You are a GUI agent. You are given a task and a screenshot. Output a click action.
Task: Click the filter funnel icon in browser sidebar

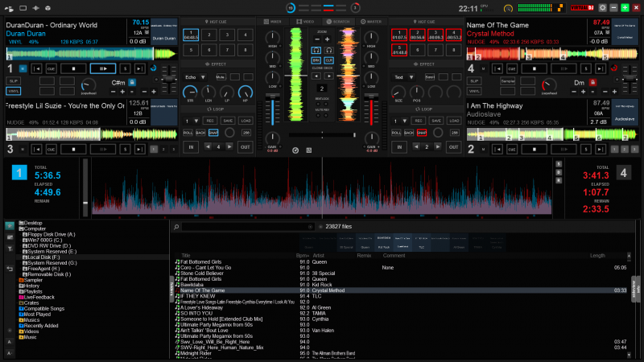click(x=10, y=249)
